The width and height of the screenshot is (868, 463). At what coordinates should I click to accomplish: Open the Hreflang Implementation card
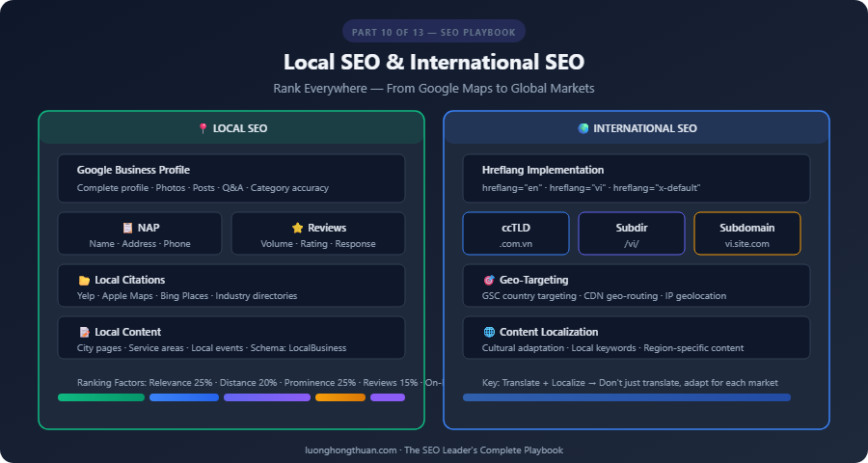pyautogui.click(x=637, y=178)
